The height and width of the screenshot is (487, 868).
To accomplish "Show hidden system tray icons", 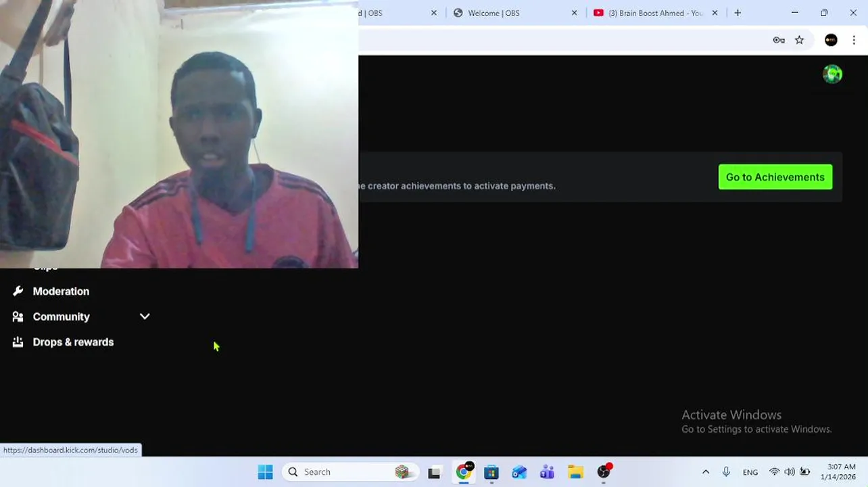I will [x=706, y=472].
